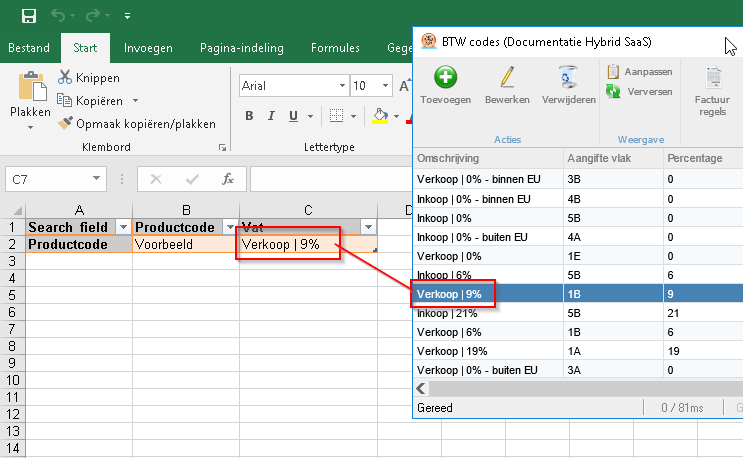Open the Vat column filter dropdown
This screenshot has width=743, height=458.
pos(368,227)
